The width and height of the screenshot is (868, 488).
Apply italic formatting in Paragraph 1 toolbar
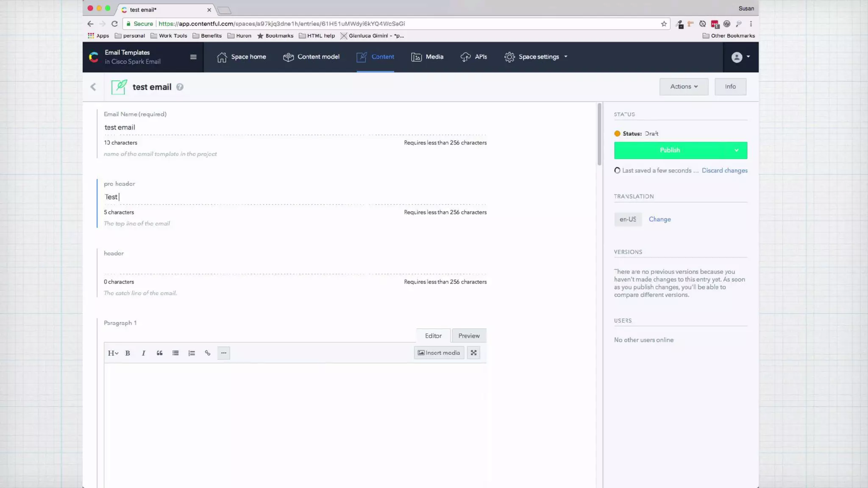pos(143,353)
